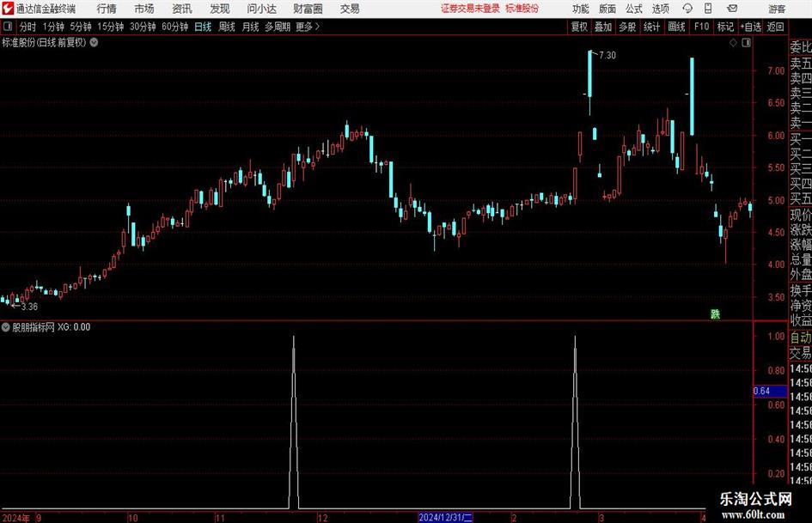The height and width of the screenshot is (523, 812).
Task: Open the 版面 menu
Action: click(607, 9)
